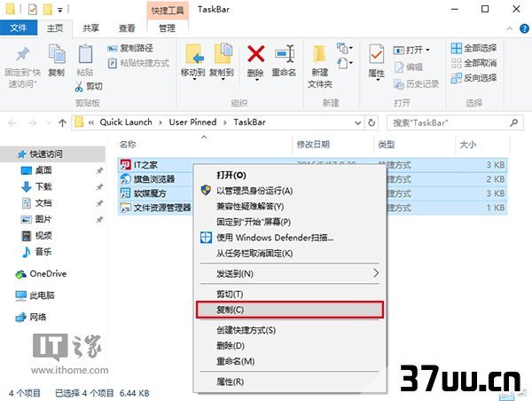This screenshot has width=532, height=401.
Task: Click History (历史记录) in ribbon
Action: (x=416, y=84)
